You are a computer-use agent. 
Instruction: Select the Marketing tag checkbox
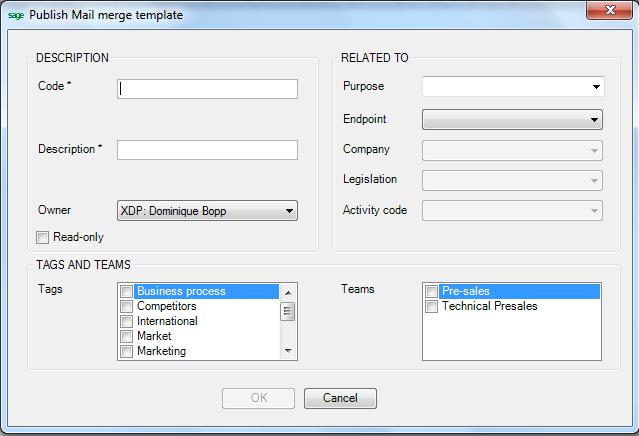coord(127,352)
